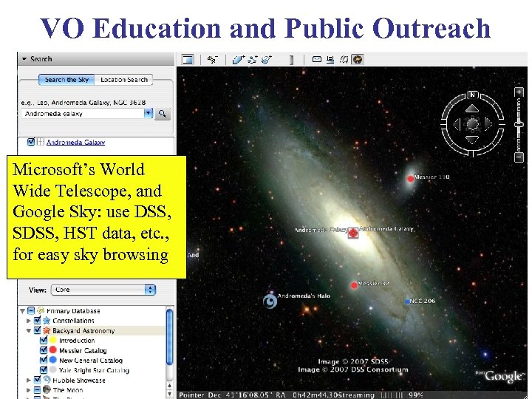The image size is (532, 399).
Task: Click the left arrow in navigation ring
Action: 457,124
